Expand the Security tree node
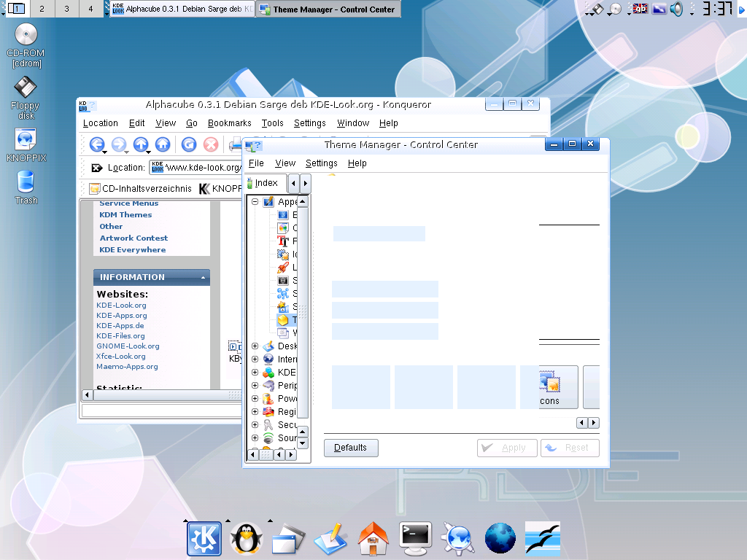The width and height of the screenshot is (747, 560). click(255, 424)
